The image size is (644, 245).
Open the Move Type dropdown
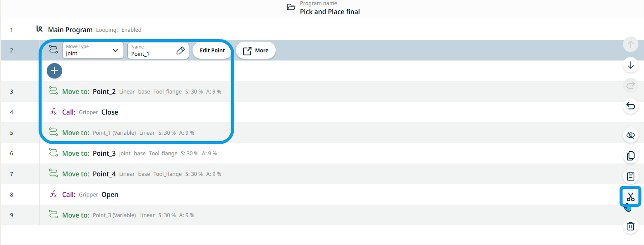coord(93,51)
